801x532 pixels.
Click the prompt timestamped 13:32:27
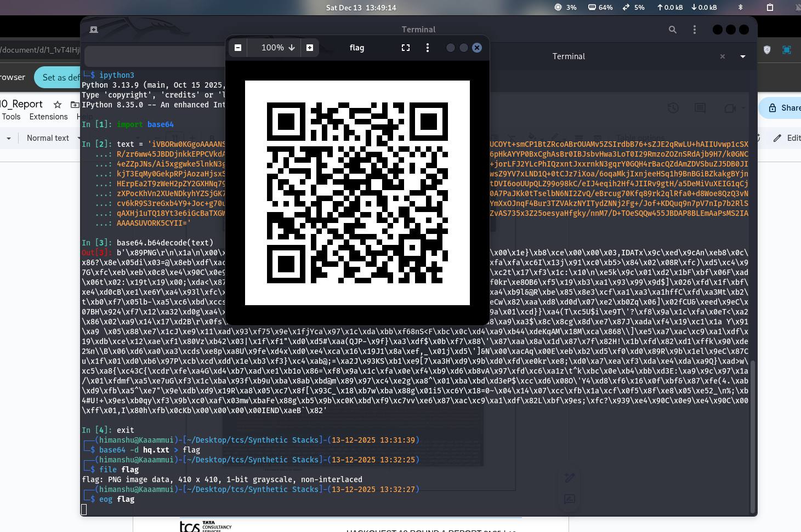[x=251, y=489]
